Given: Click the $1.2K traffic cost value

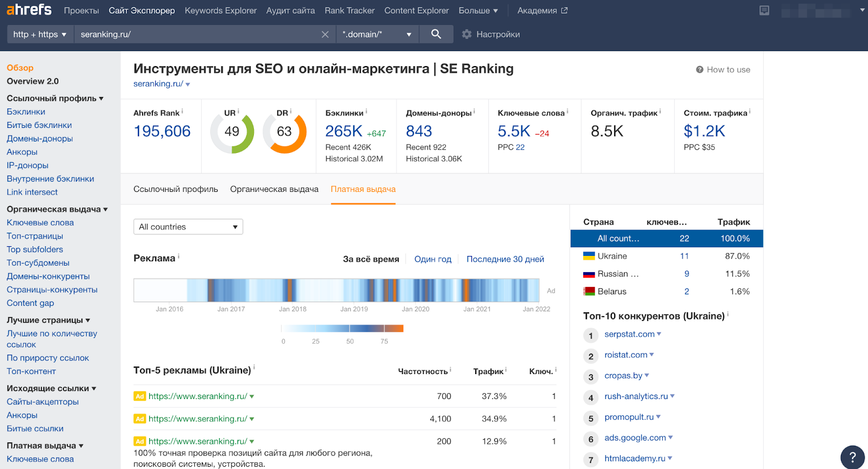Looking at the screenshot, I should 704,131.
